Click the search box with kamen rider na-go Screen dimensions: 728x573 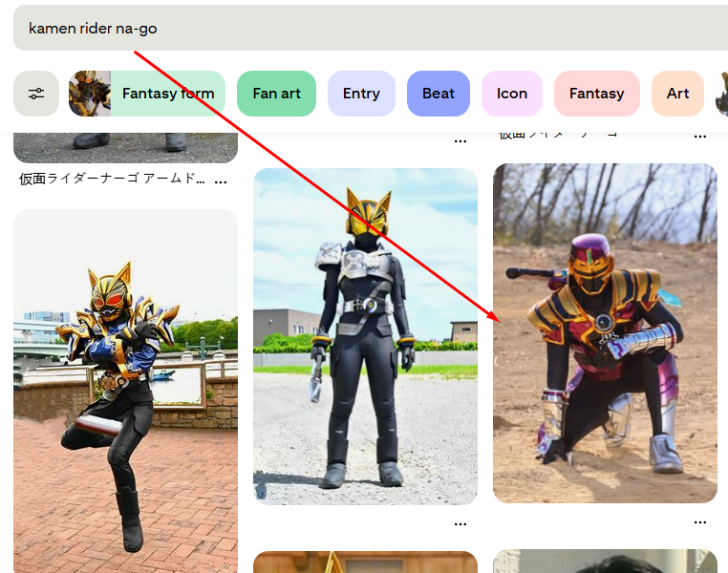(x=371, y=29)
